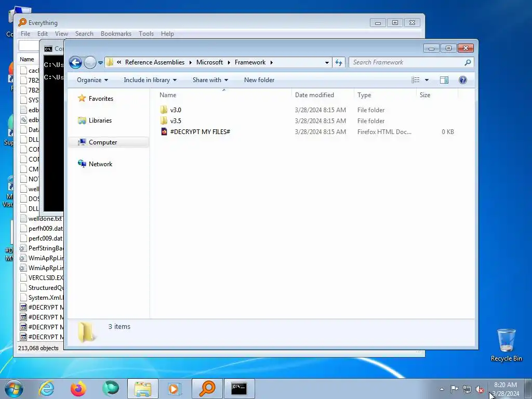The image size is (532, 399).
Task: Expand the arrow after Framework in breadcrumb
Action: (271, 62)
